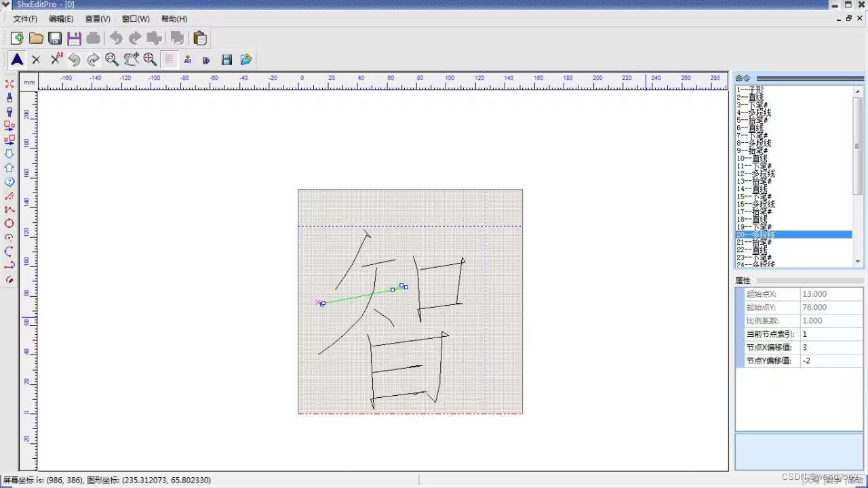Activate the Zoom magnifier tool
The width and height of the screenshot is (868, 488).
pos(112,60)
